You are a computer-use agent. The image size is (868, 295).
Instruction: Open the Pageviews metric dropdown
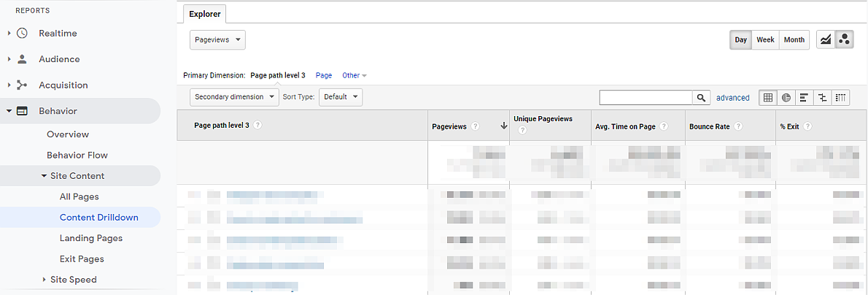[x=217, y=40]
